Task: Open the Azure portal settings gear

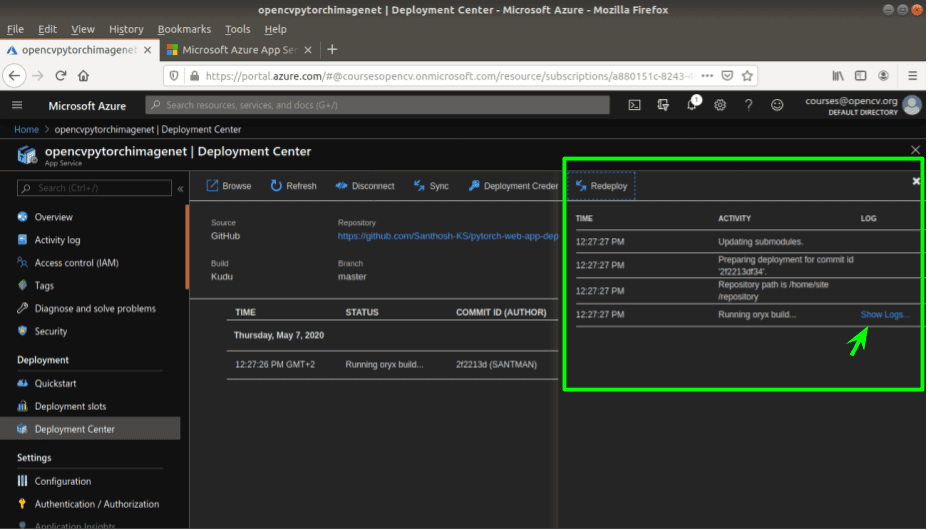Action: tap(720, 106)
